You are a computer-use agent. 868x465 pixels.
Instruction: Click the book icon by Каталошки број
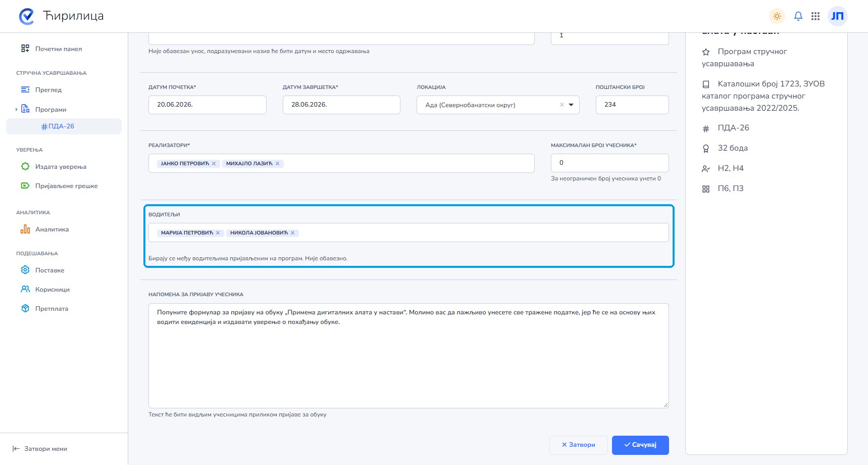(706, 84)
